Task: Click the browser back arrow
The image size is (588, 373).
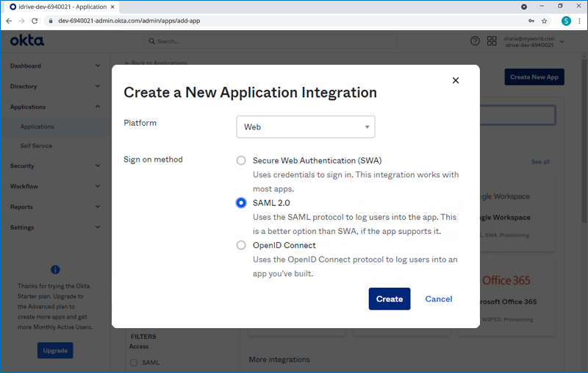Action: tap(8, 21)
